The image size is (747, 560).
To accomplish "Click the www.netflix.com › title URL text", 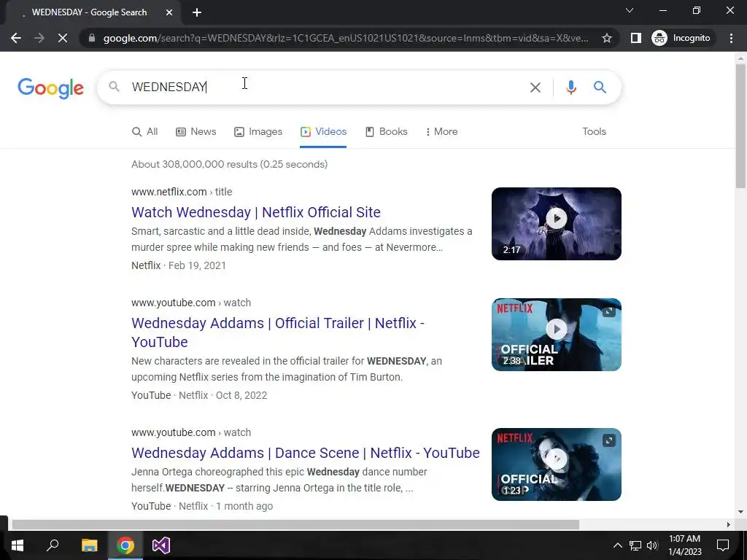I will pos(182,192).
